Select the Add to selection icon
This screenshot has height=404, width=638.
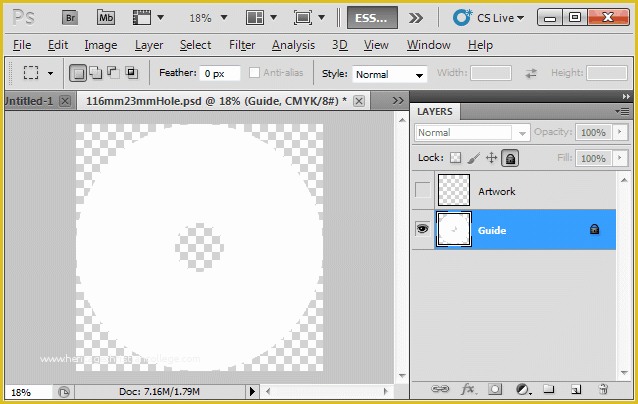[x=96, y=73]
